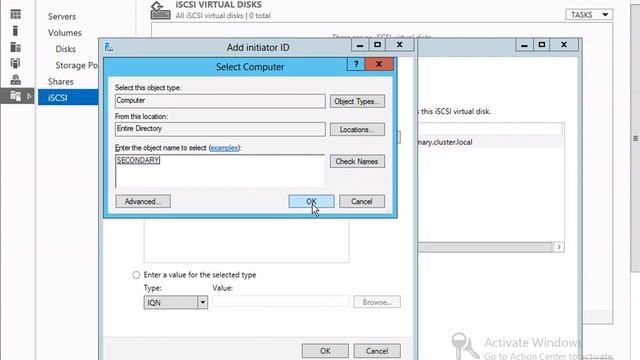The width and height of the screenshot is (640, 360).
Task: Click the Entire Directory location field
Action: click(220, 129)
